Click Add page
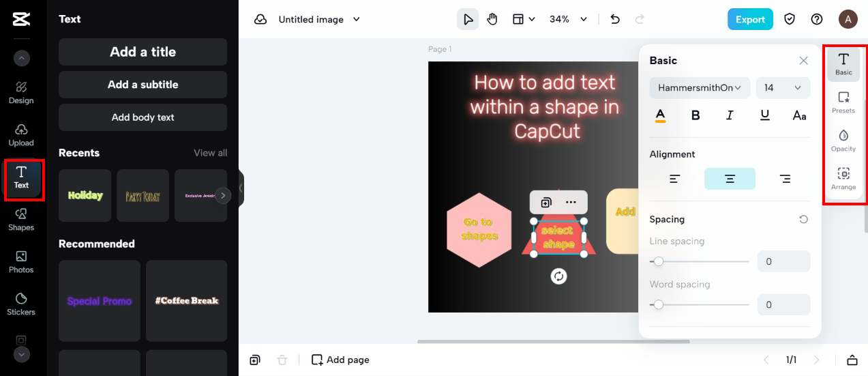 (x=340, y=360)
